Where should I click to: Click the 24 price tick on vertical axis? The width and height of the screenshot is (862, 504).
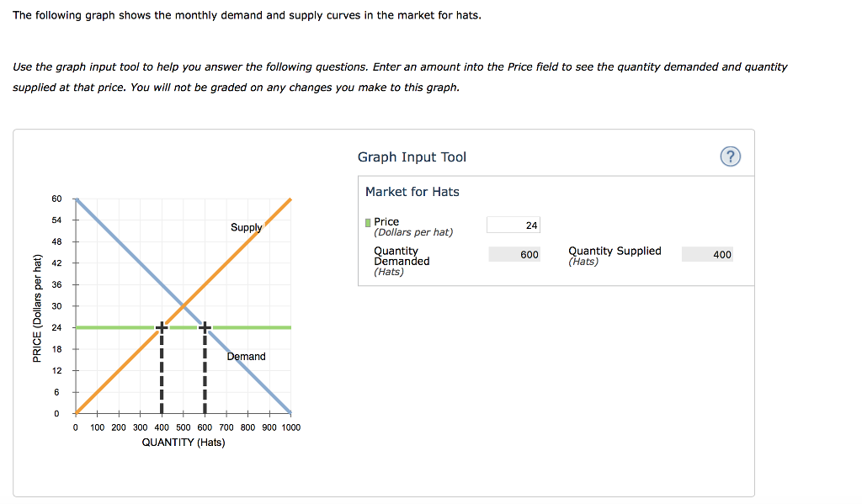57,326
